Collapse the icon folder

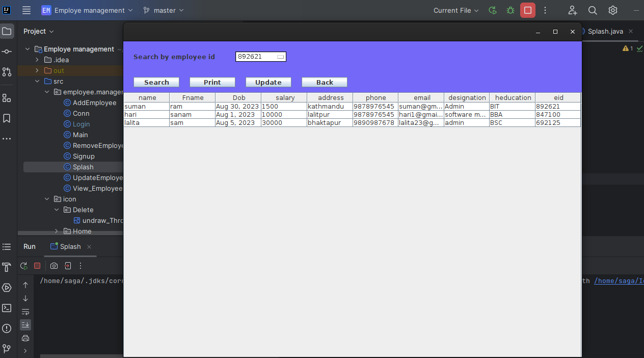[46, 199]
